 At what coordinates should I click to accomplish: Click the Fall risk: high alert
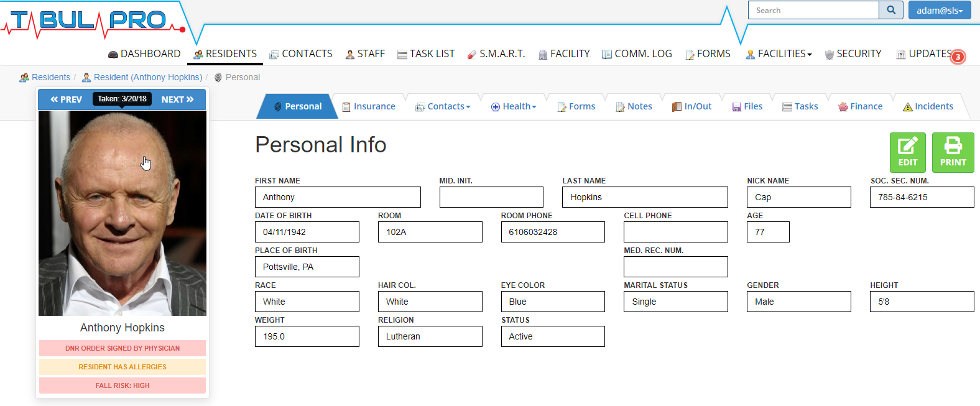tap(122, 385)
